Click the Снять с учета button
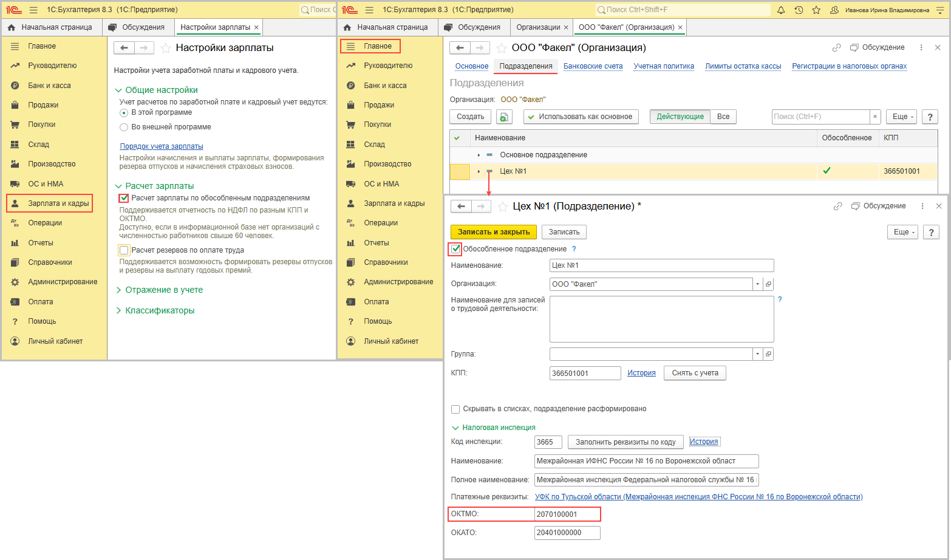 [695, 373]
